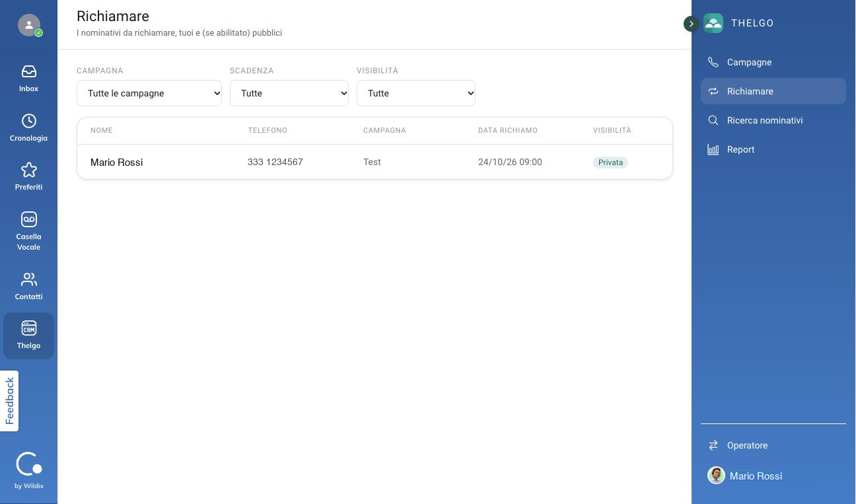This screenshot has width=856, height=504.
Task: Open Contatti people icon
Action: coord(28,279)
